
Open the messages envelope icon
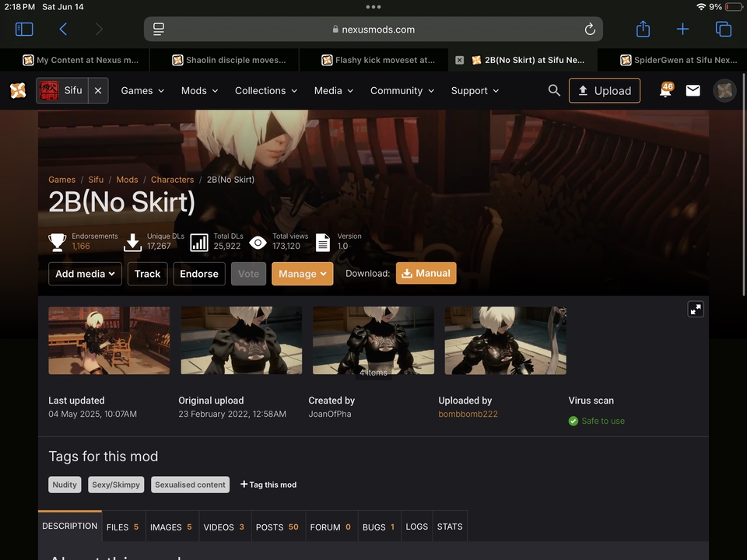(x=693, y=91)
